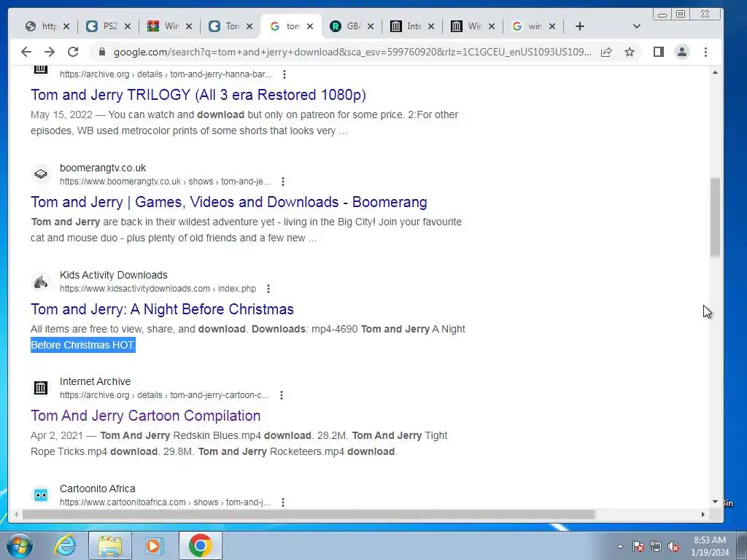This screenshot has width=747, height=560.
Task: Go forward to the next page
Action: [50, 52]
